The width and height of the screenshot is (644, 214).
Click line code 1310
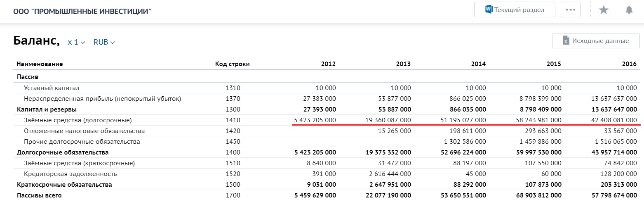tap(233, 88)
